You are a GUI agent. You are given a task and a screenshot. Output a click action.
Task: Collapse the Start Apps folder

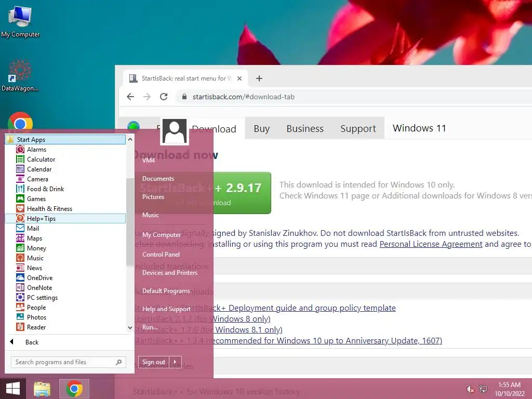pos(65,139)
